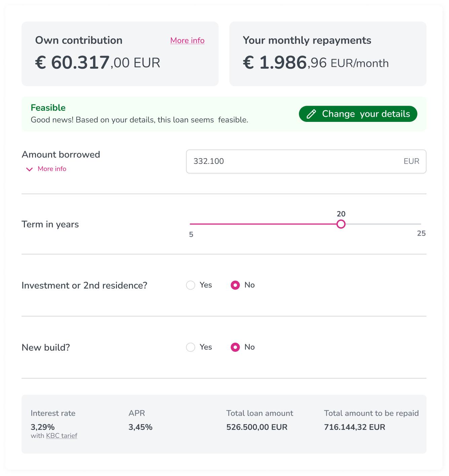Click the pink More info text under Amount borrowed
This screenshot has width=449, height=476.
[x=52, y=169]
